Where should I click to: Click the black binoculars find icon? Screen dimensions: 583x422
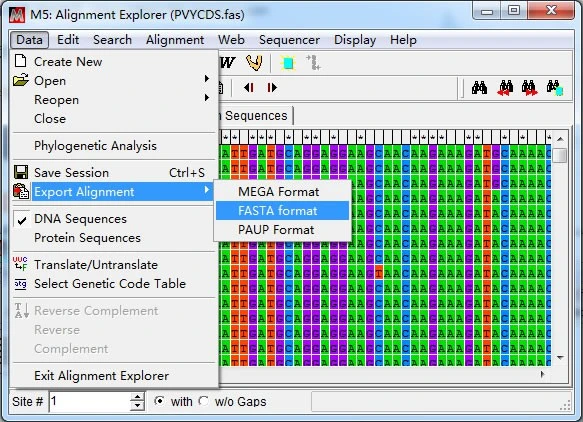pyautogui.click(x=479, y=88)
